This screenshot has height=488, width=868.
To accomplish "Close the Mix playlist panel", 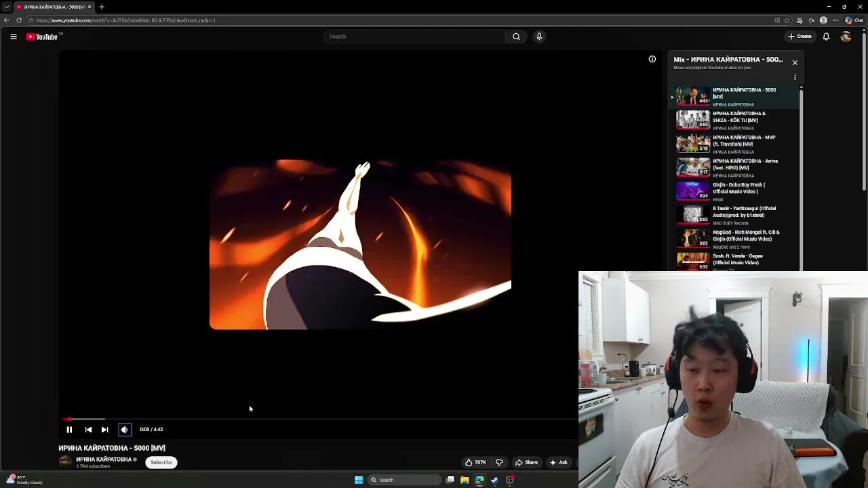I will point(795,62).
